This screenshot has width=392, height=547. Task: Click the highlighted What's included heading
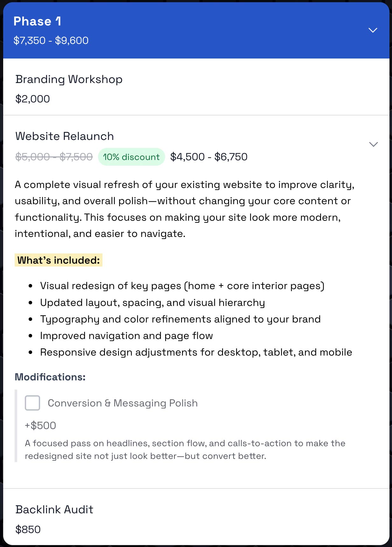tap(58, 260)
